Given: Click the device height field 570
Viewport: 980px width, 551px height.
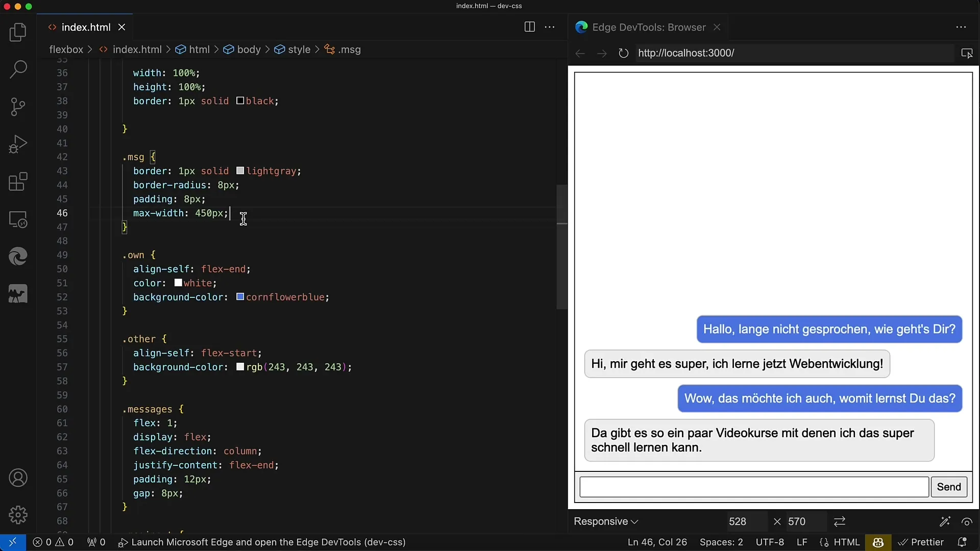Looking at the screenshot, I should [805, 521].
